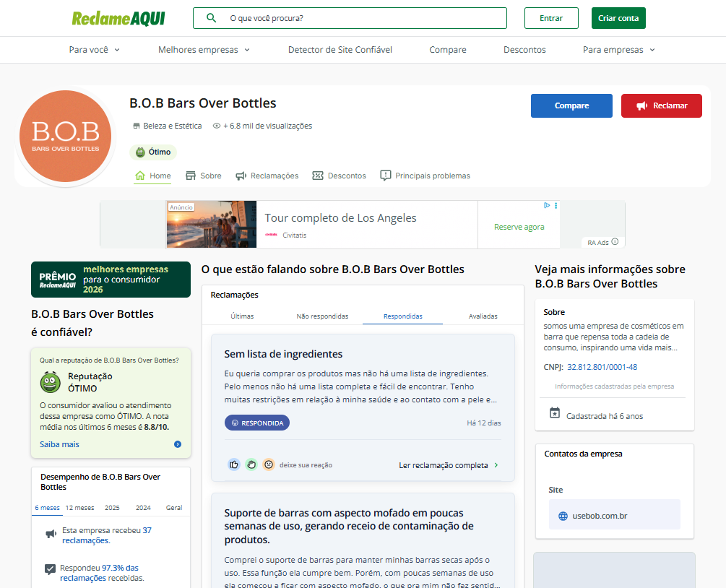The width and height of the screenshot is (726, 588).
Task: Click the Cadastrada calendar icon
Action: pyautogui.click(x=555, y=412)
